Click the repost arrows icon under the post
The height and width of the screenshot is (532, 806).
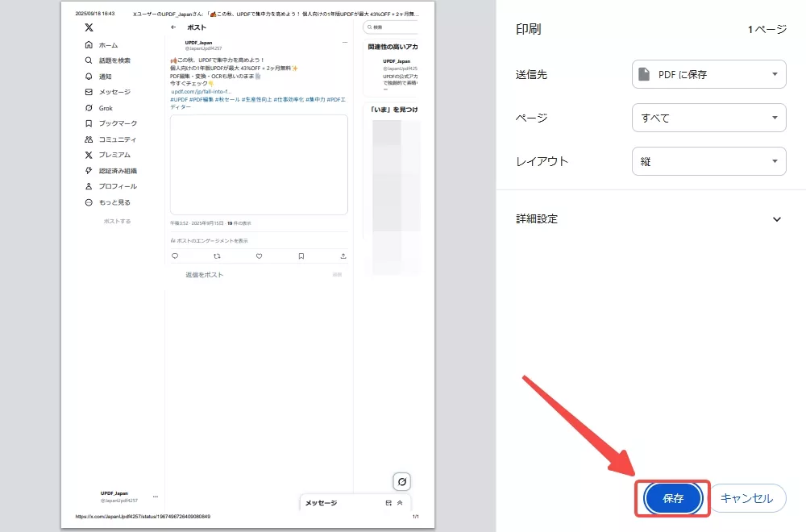coord(217,256)
